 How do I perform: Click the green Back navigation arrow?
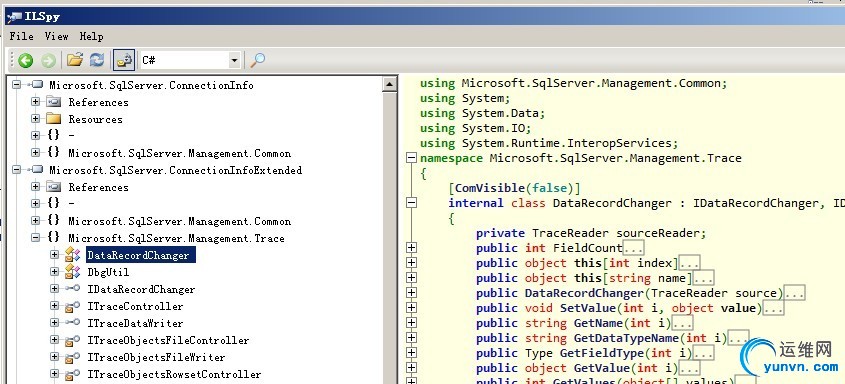[25, 60]
